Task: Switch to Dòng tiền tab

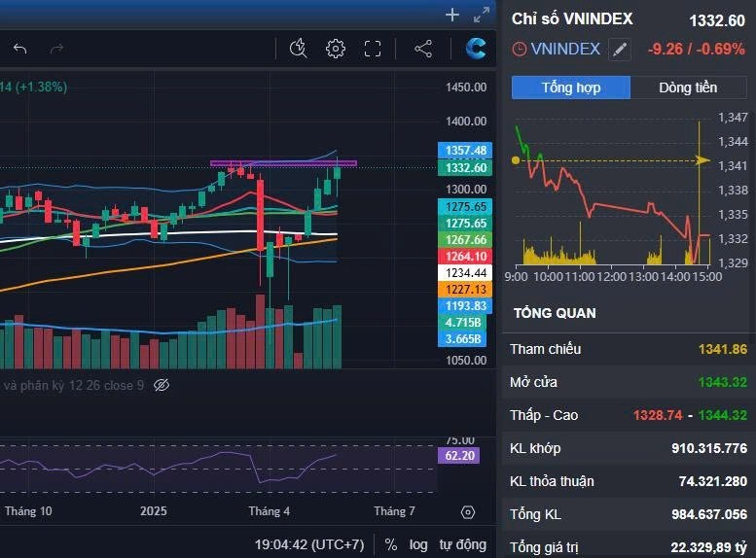Action: (688, 87)
